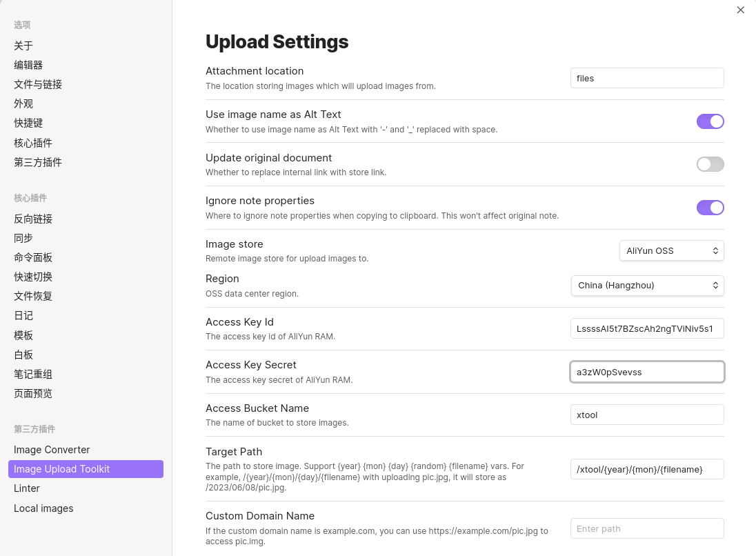Close the settings dialog
This screenshot has width=756, height=556.
pyautogui.click(x=741, y=10)
